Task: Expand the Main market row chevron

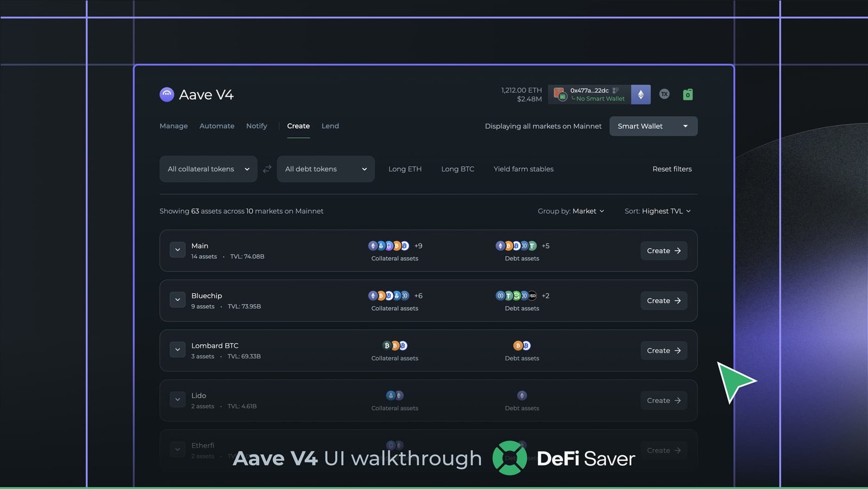Action: click(177, 250)
